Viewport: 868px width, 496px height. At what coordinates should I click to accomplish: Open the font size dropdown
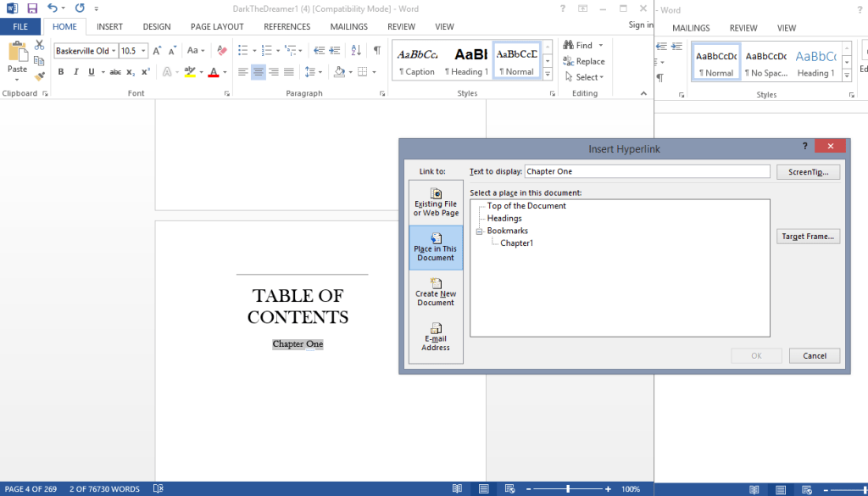142,50
